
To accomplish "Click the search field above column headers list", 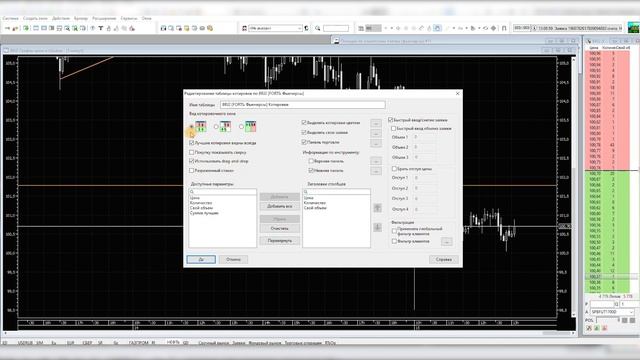I will (x=336, y=191).
